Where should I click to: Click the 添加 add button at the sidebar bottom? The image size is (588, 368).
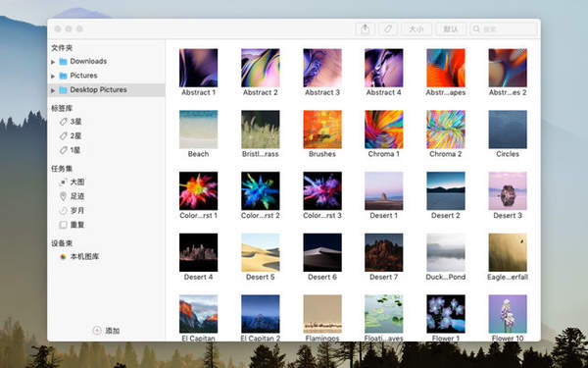tap(106, 331)
